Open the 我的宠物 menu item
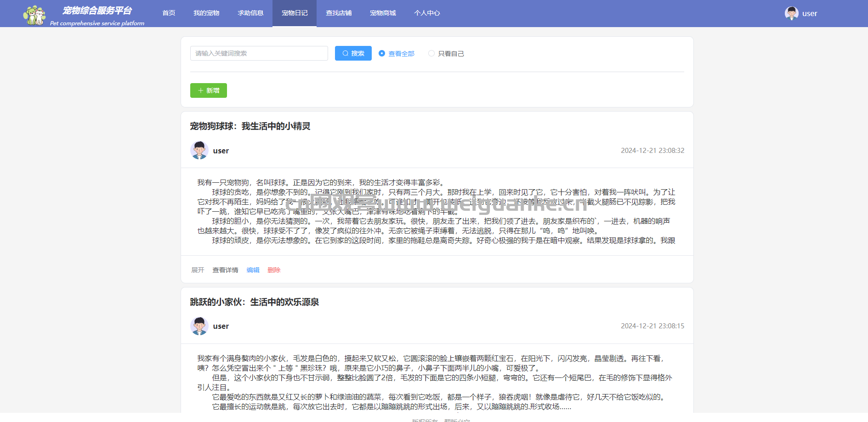Screen dimensions: 868x422 pos(206,13)
